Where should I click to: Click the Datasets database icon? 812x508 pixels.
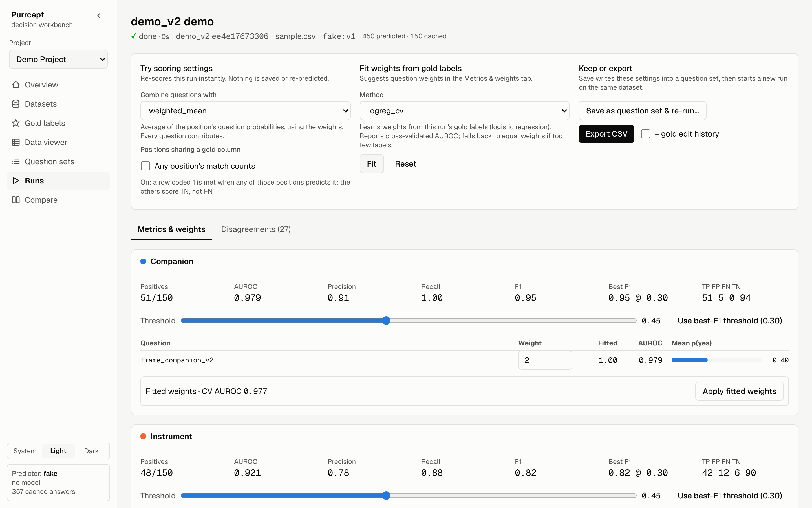tap(16, 104)
